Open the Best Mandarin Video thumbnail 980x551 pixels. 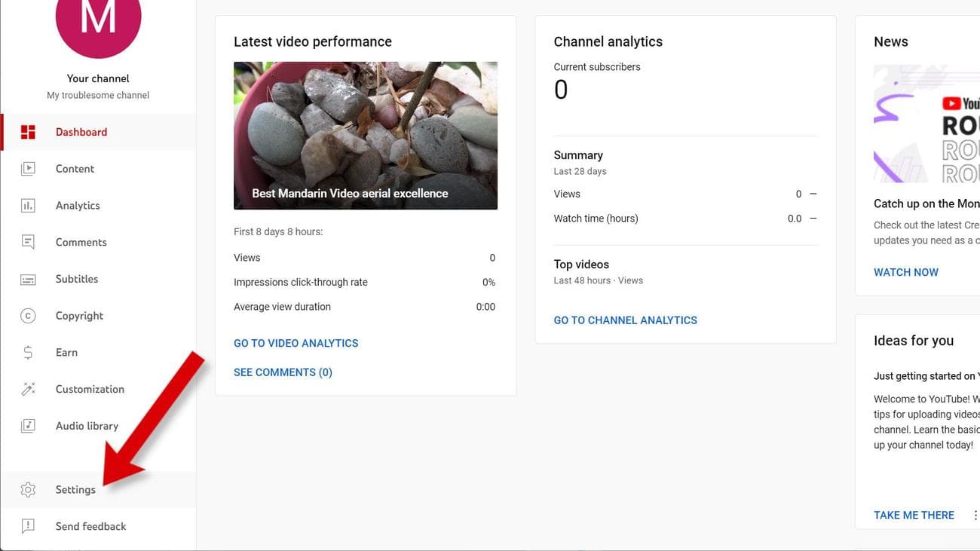365,136
